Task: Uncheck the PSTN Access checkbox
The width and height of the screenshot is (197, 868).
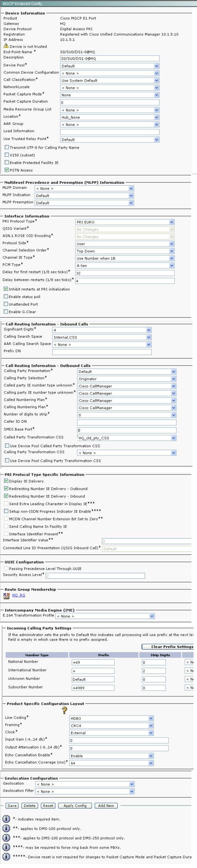Action: (x=7, y=170)
